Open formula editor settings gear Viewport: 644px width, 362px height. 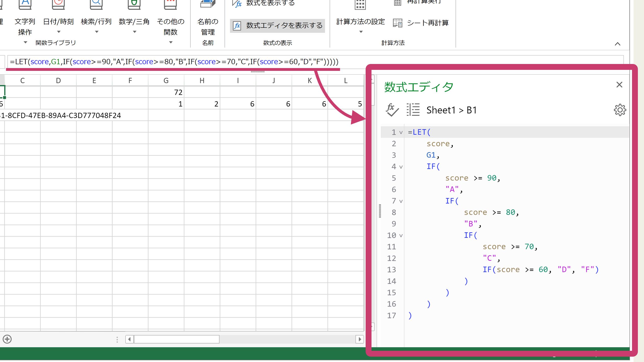click(620, 110)
